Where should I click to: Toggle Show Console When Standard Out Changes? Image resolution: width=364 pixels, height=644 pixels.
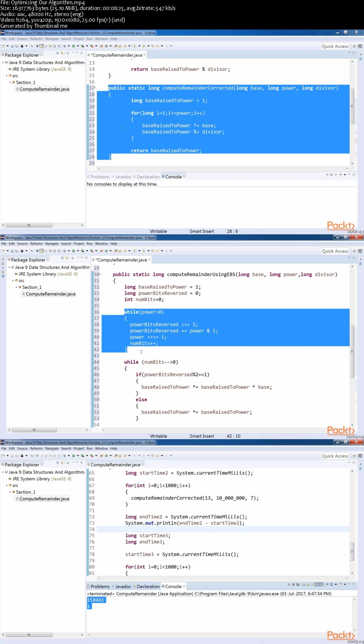(x=317, y=584)
